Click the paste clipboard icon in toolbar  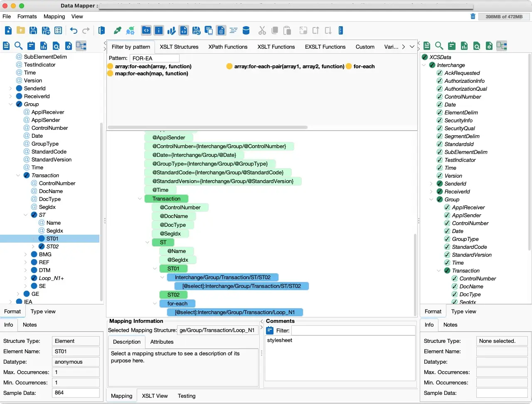point(287,30)
